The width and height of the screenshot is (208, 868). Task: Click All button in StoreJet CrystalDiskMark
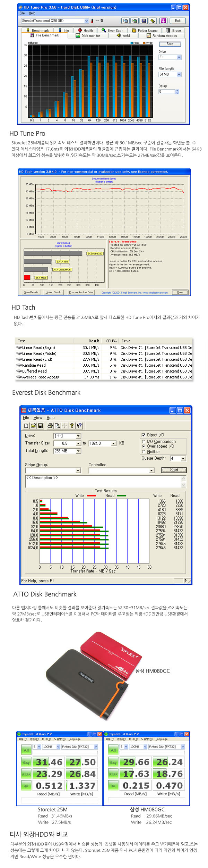pyautogui.click(x=26, y=750)
